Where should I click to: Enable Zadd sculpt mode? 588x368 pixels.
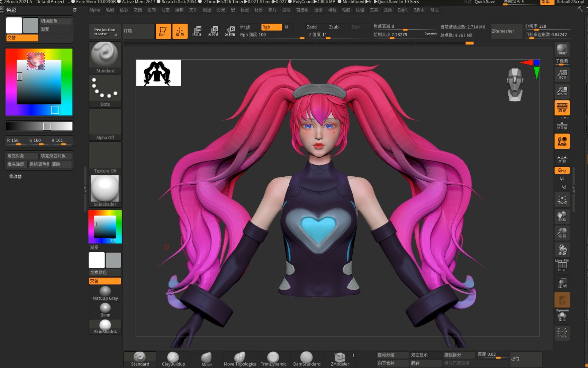tap(316, 27)
